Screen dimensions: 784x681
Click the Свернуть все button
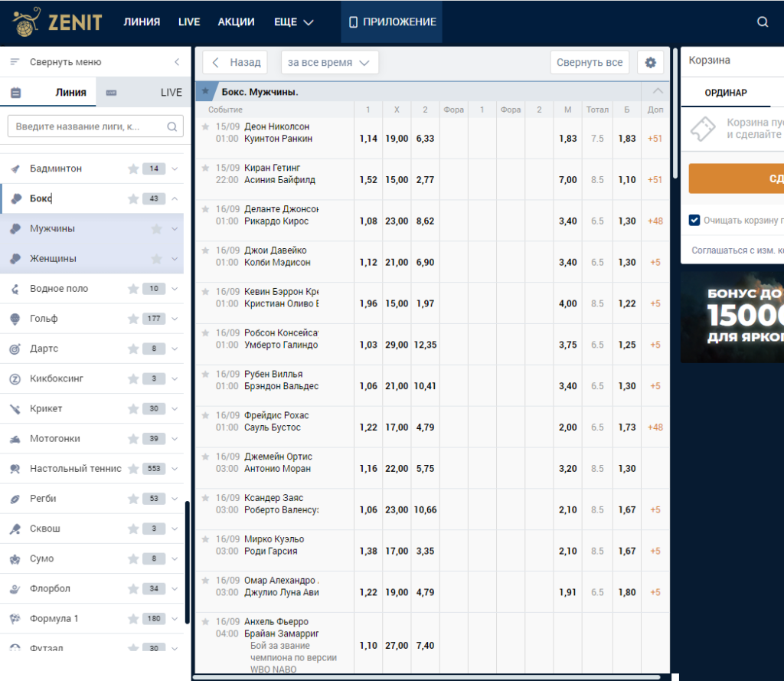click(590, 63)
